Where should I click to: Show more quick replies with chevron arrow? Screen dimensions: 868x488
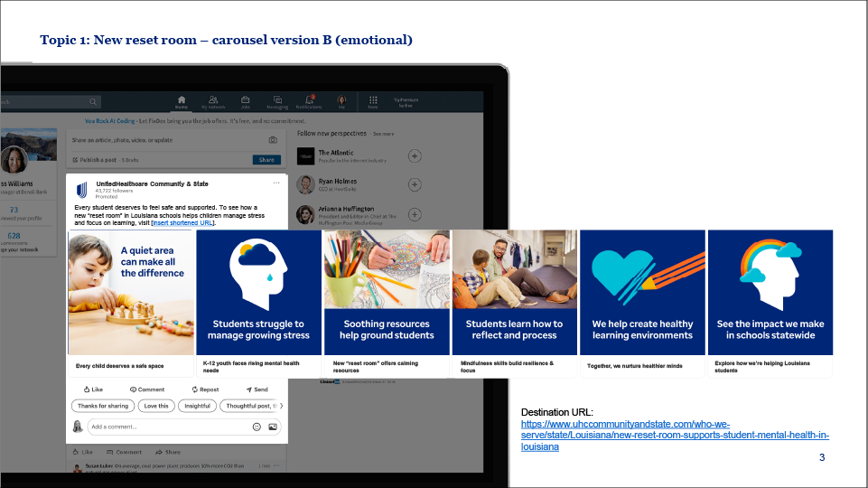[x=281, y=406]
